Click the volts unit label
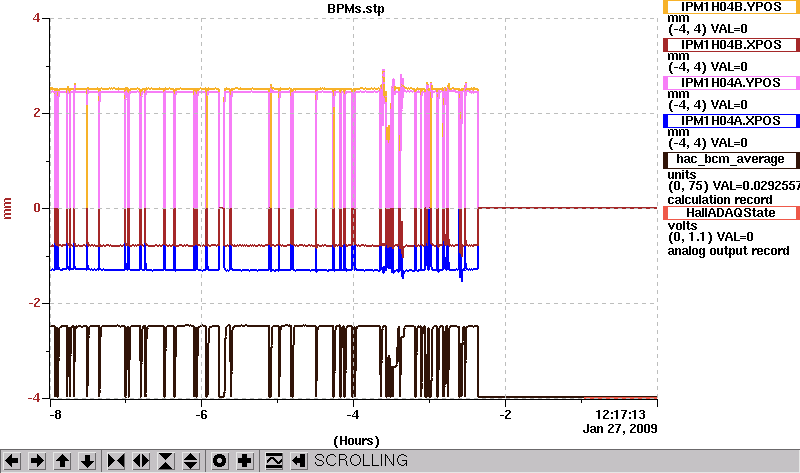 pos(682,226)
